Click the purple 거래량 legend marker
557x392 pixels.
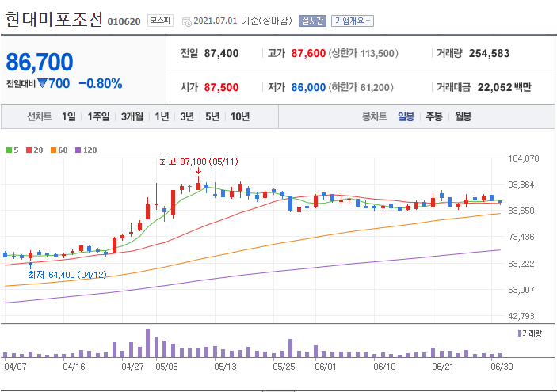[519, 333]
